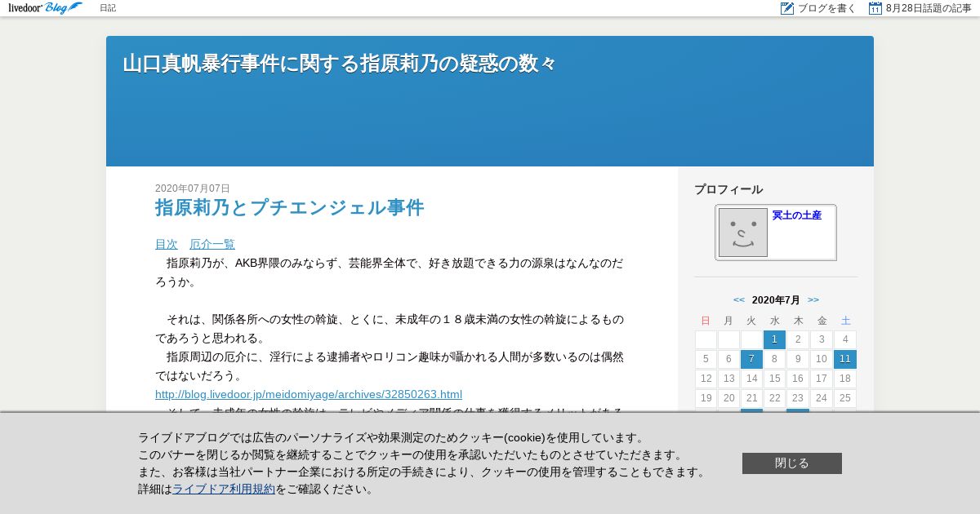Viewport: 980px width, 514px height.
Task: Click the calendar icon for trending articles
Action: coord(875,8)
